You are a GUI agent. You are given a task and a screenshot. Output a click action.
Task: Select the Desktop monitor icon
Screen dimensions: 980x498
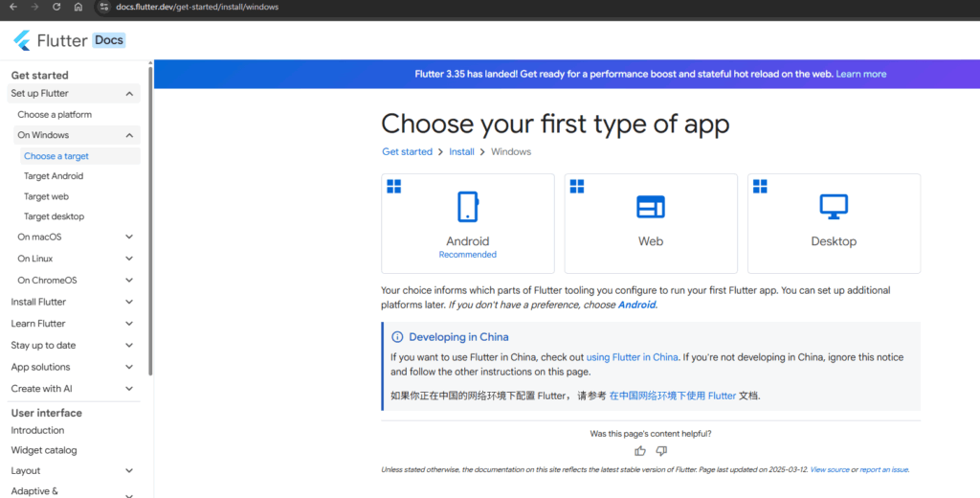pyautogui.click(x=834, y=207)
